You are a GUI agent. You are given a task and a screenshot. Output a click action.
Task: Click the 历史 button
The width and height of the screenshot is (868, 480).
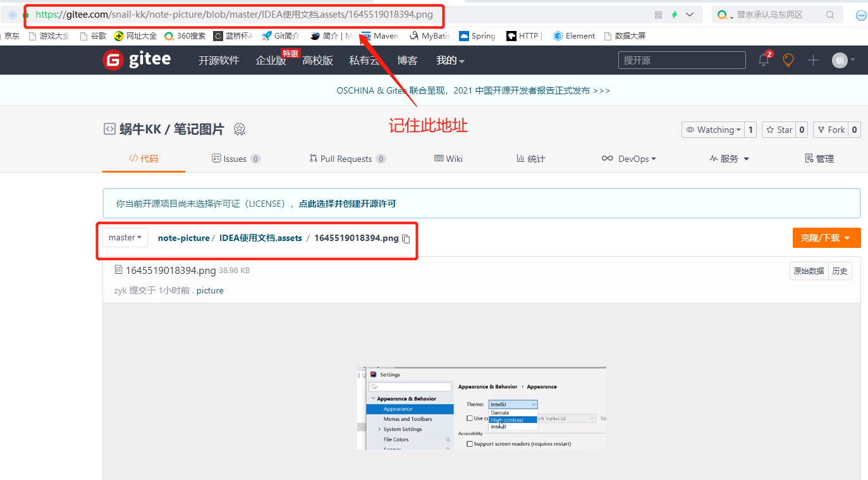click(840, 271)
